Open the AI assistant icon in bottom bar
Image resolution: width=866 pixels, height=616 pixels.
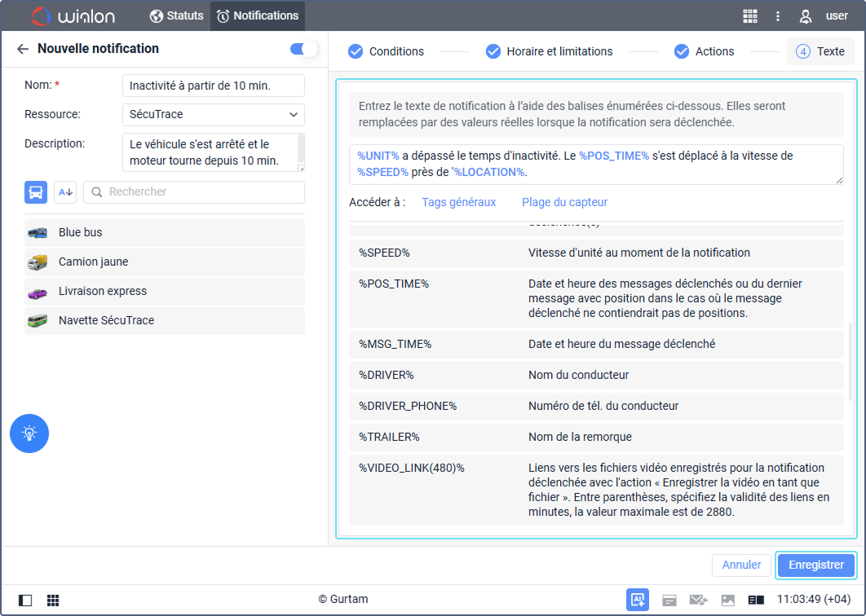[637, 600]
